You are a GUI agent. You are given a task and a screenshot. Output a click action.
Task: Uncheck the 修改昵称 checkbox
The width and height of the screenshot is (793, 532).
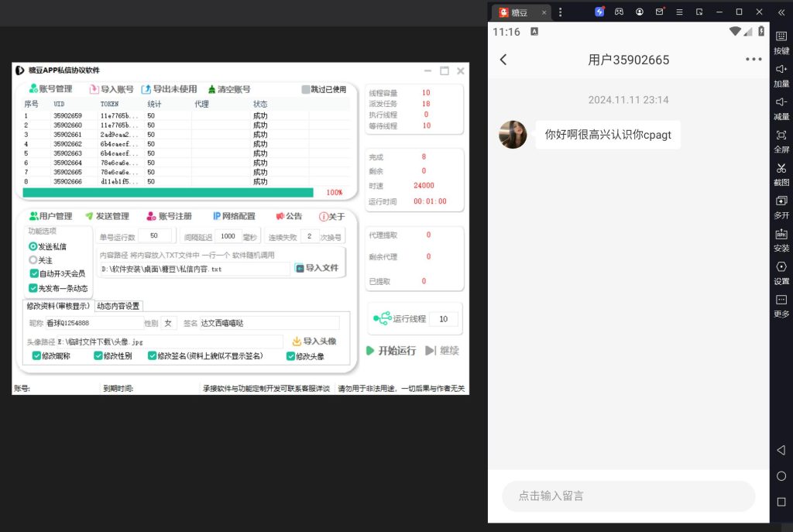pos(36,356)
